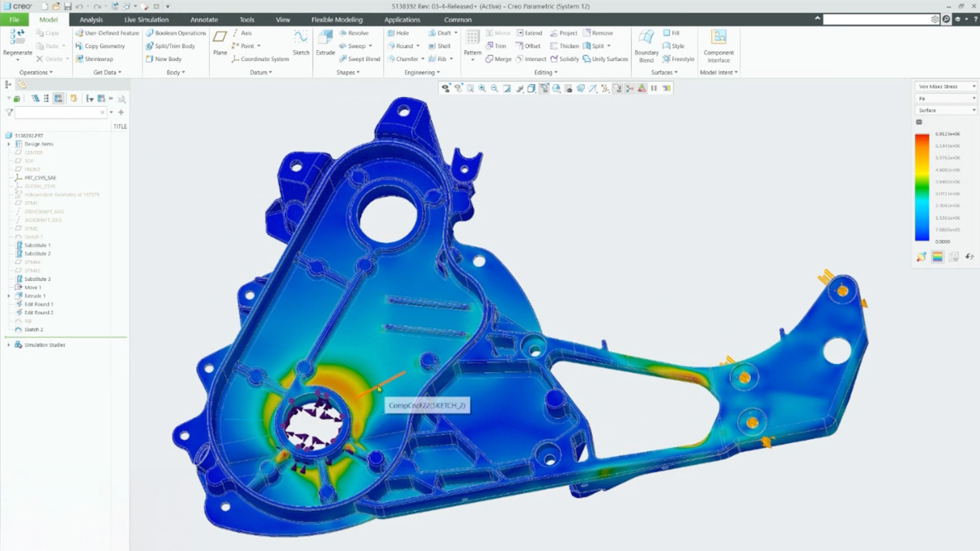Change units using the Pa dropdown
Viewport: 980px width, 551px height.
click(945, 98)
